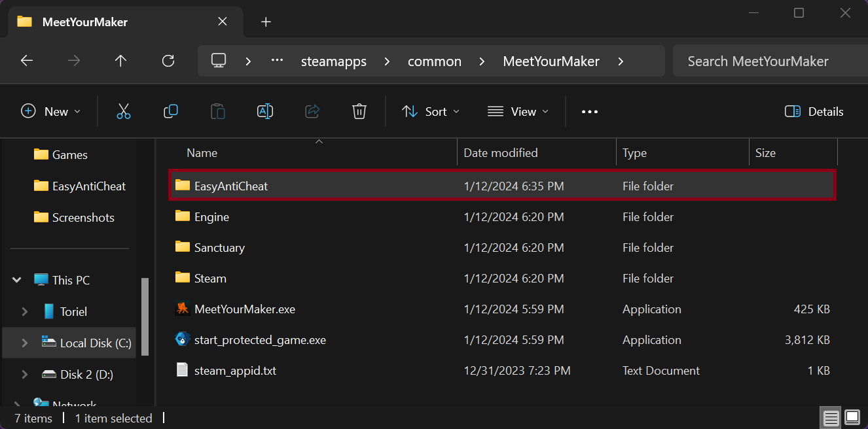Collapse the This PC tree node

[x=17, y=280]
